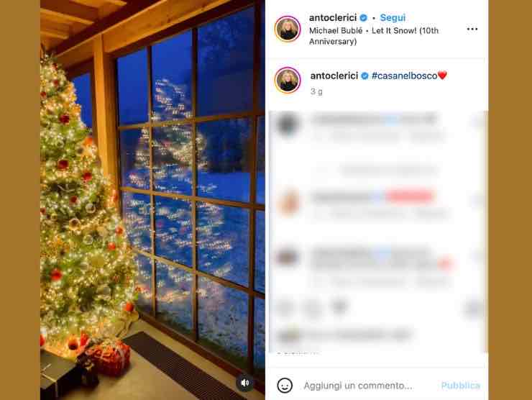Click the first blurred commenter avatar
This screenshot has width=532, height=400.
click(x=288, y=124)
